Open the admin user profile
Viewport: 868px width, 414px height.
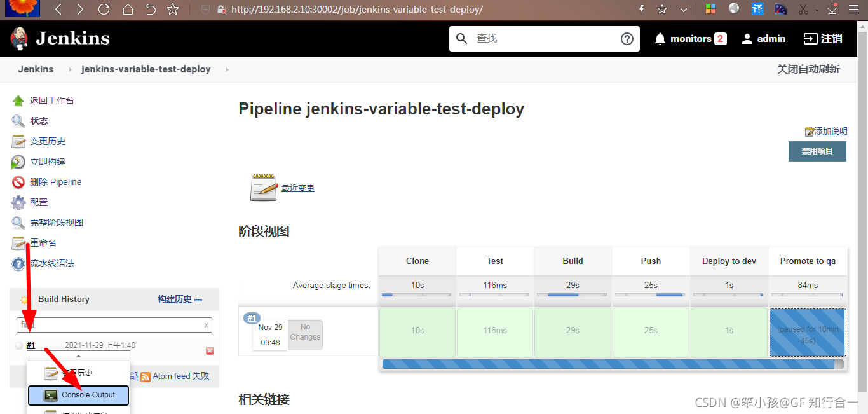pos(764,39)
